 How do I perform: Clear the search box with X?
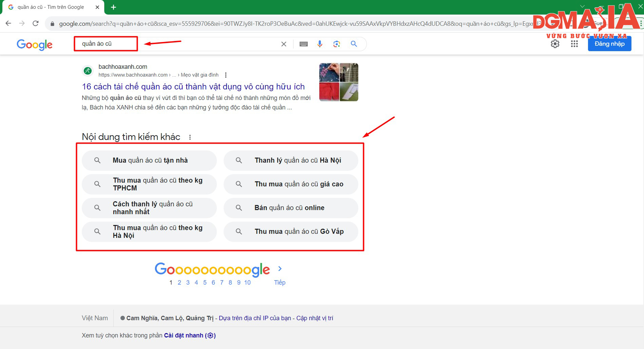click(284, 44)
